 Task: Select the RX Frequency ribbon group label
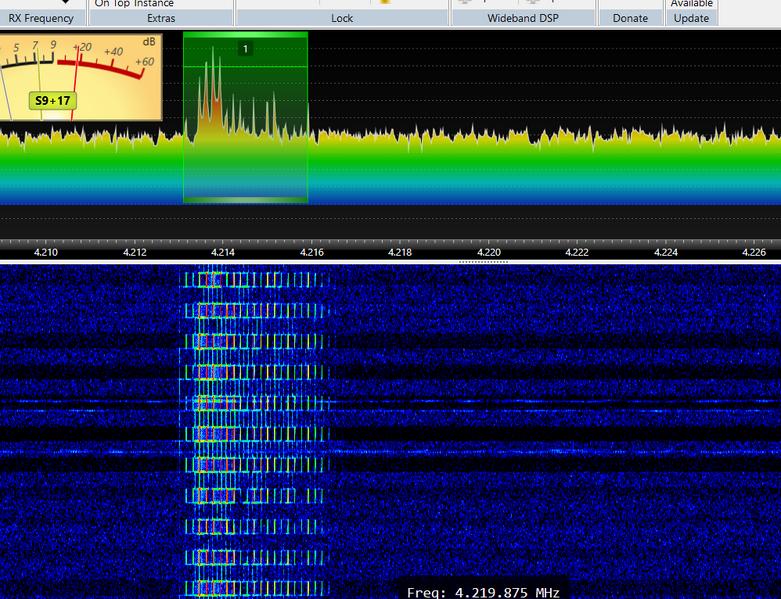click(41, 18)
